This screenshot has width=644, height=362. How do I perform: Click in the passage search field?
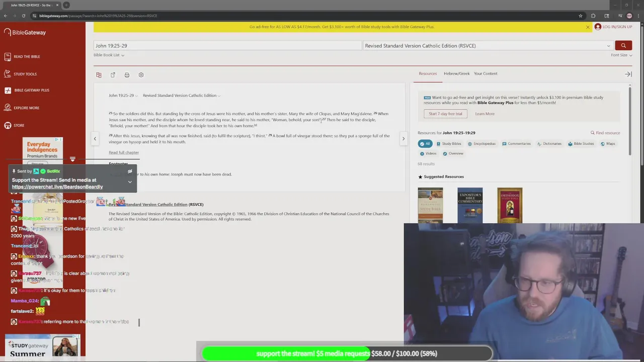pyautogui.click(x=227, y=46)
